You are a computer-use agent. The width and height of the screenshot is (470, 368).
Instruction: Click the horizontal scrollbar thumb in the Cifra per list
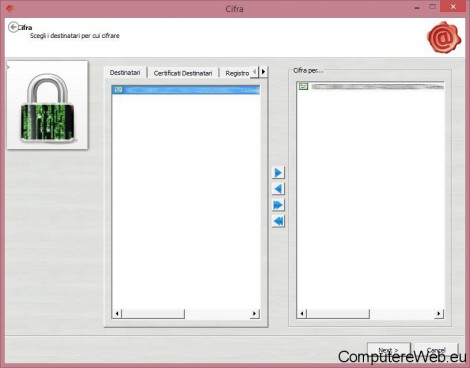tap(338, 313)
